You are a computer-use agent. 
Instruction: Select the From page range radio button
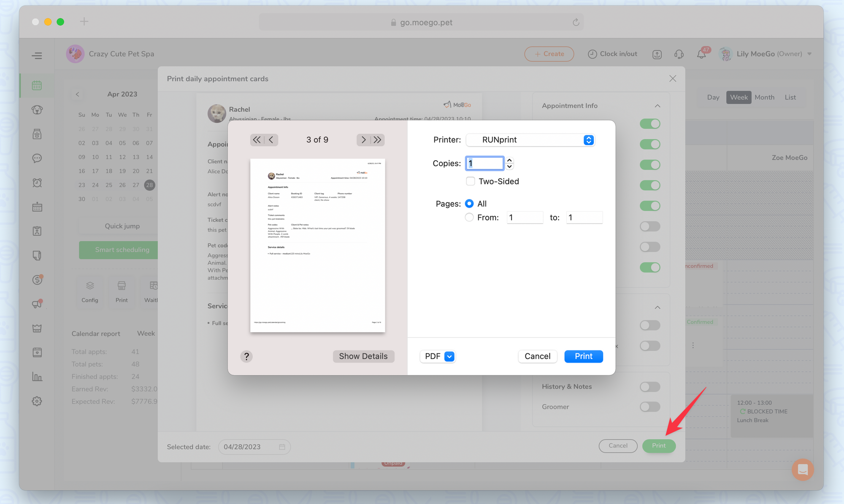[x=469, y=218]
